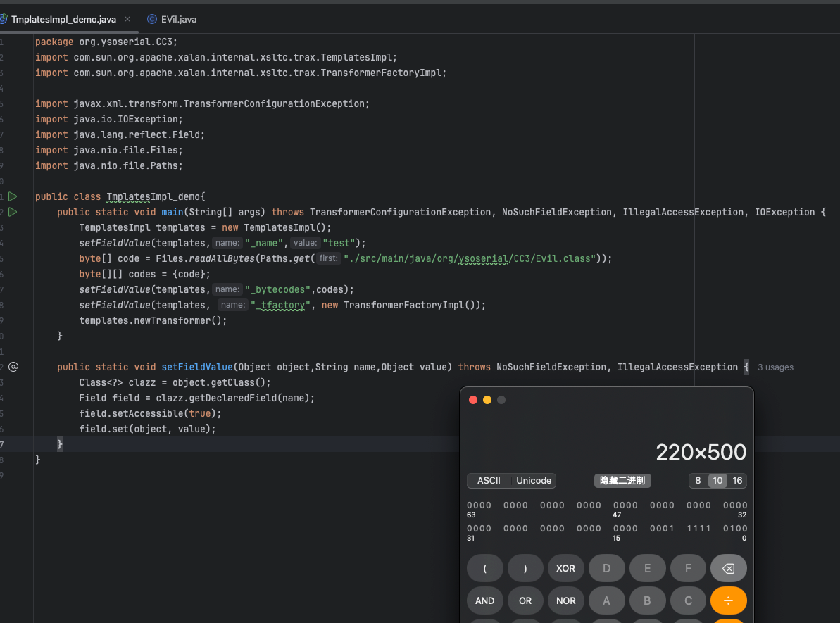Screen dimensions: 840x623
Task: Open the '3 usages' hint link
Action: 775,367
